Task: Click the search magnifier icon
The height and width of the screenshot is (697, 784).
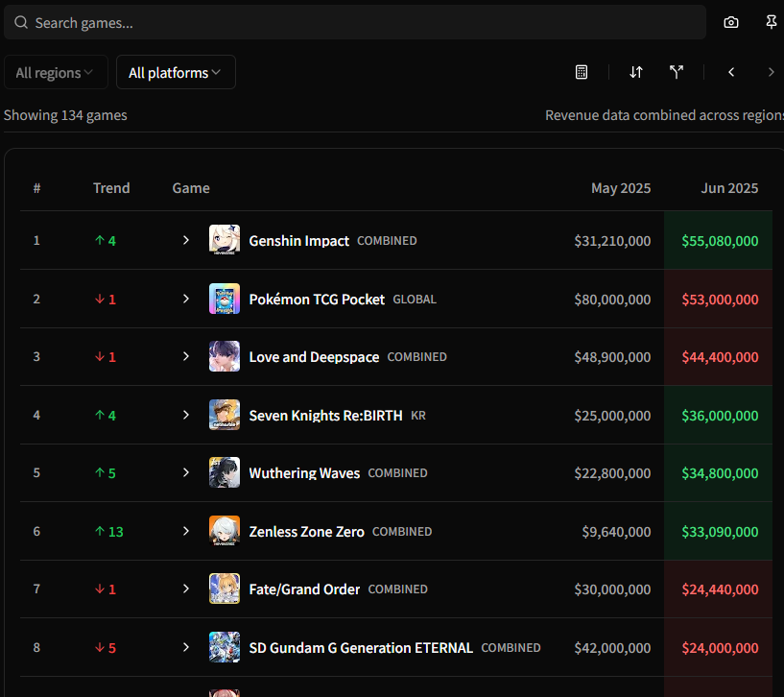Action: 21,22
